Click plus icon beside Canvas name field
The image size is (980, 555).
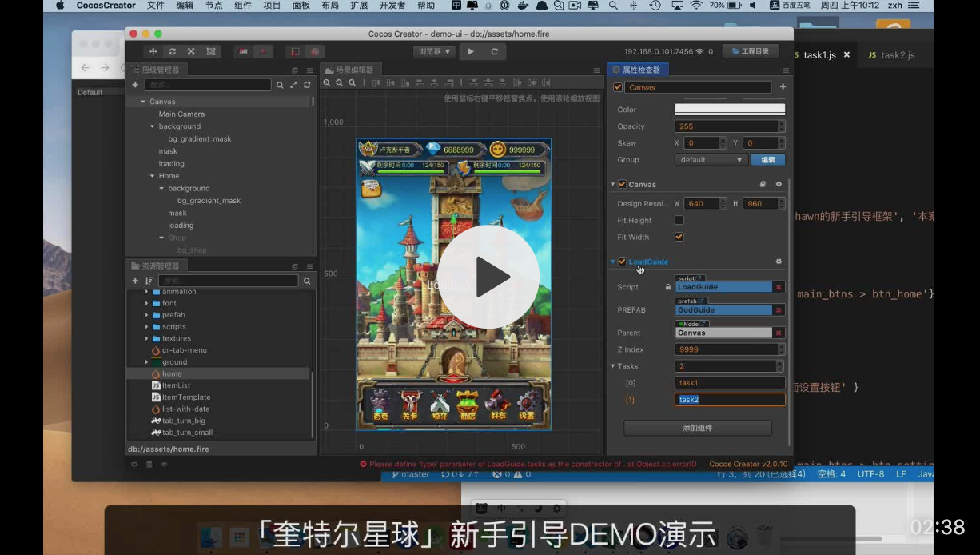coord(783,87)
